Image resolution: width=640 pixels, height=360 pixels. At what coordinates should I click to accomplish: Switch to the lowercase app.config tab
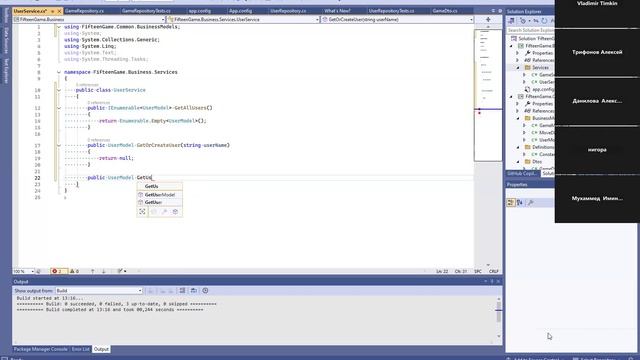tap(200, 11)
